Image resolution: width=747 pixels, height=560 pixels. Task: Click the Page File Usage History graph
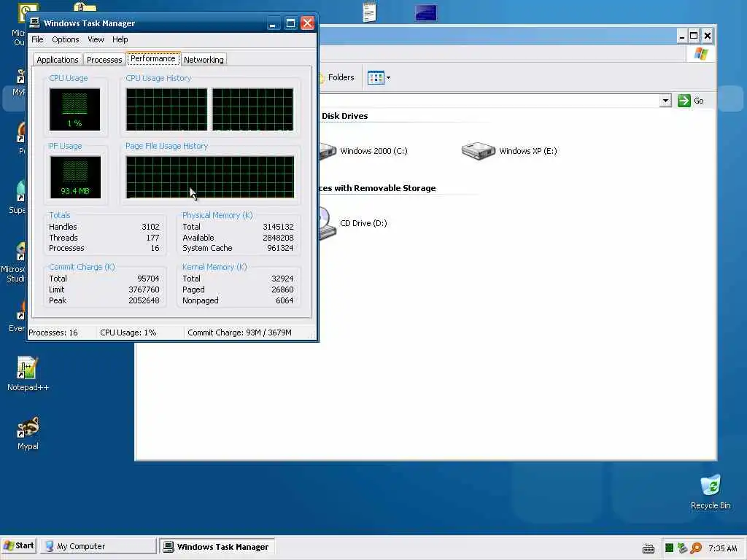(x=210, y=177)
